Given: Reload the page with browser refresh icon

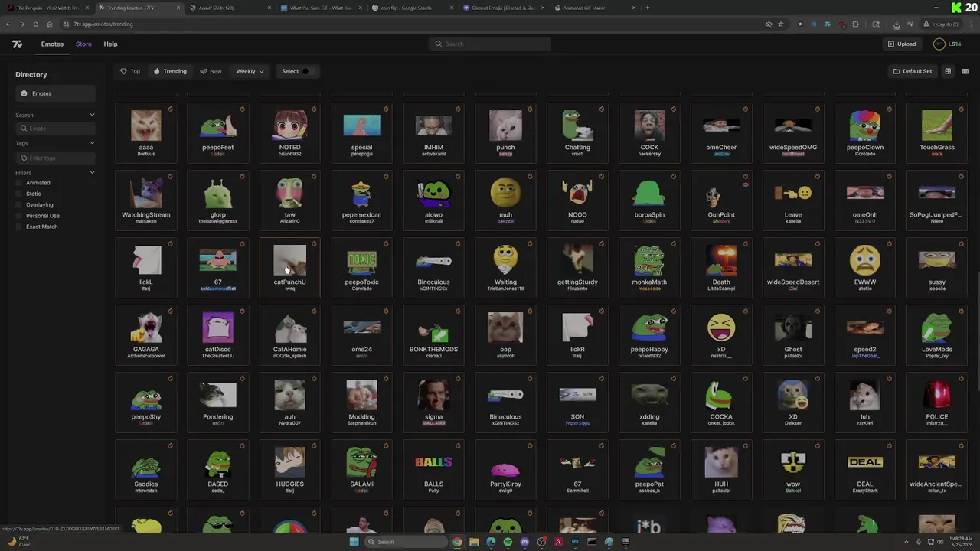Looking at the screenshot, I should coord(35,24).
